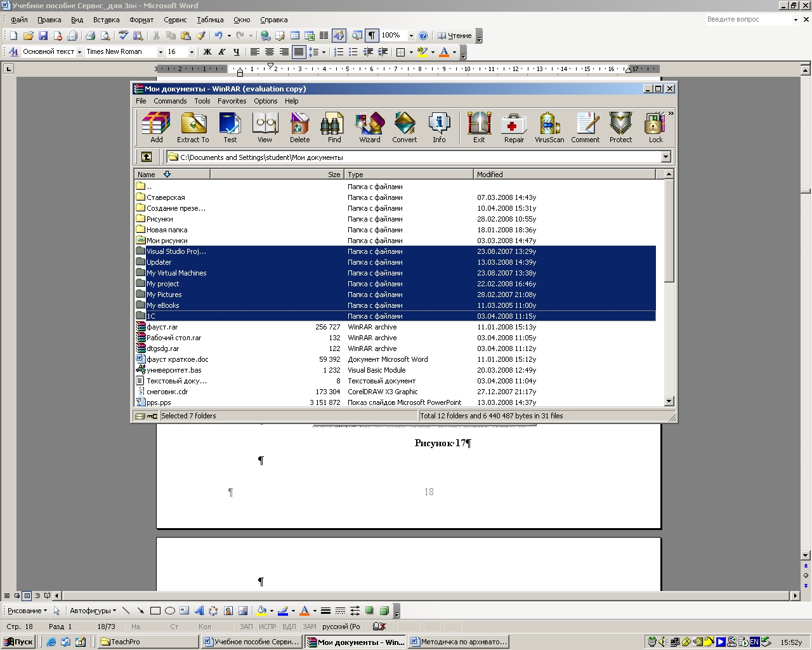Insert hyperlink via Word toolbar icon

tap(266, 36)
